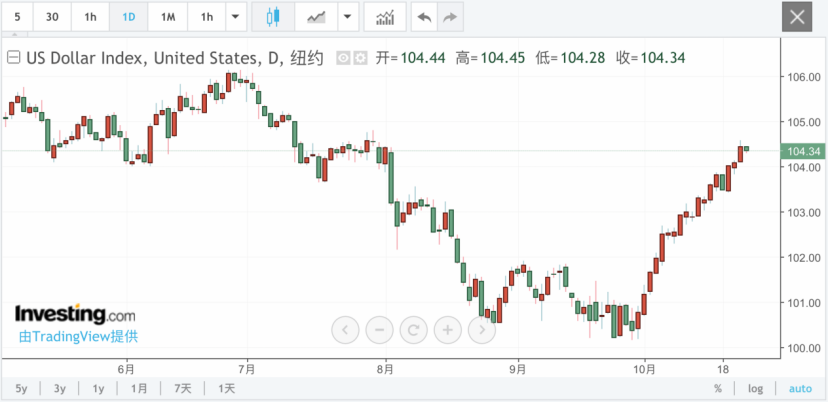Screen dimensions: 828x402
Task: Enable the auto scale option
Action: 800,389
